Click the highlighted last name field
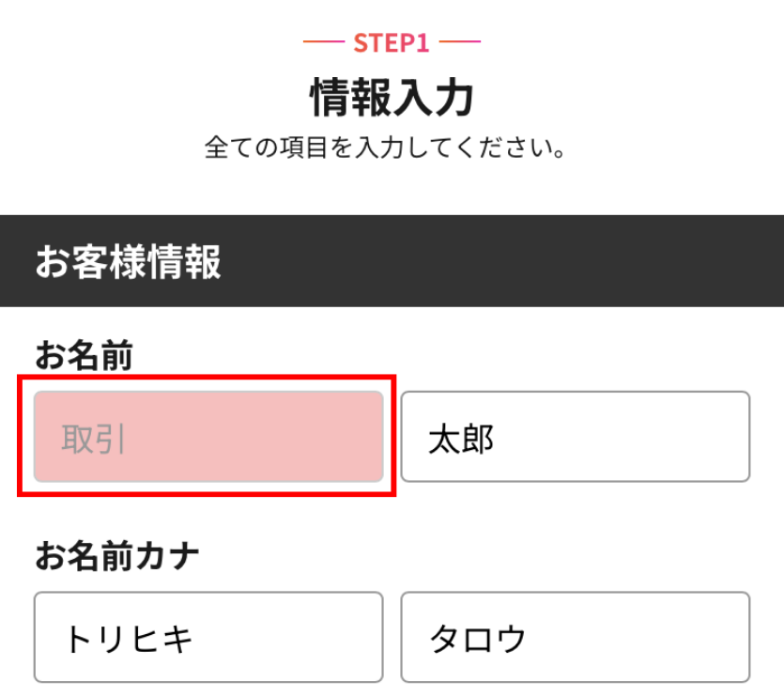784x697 pixels. 208,437
